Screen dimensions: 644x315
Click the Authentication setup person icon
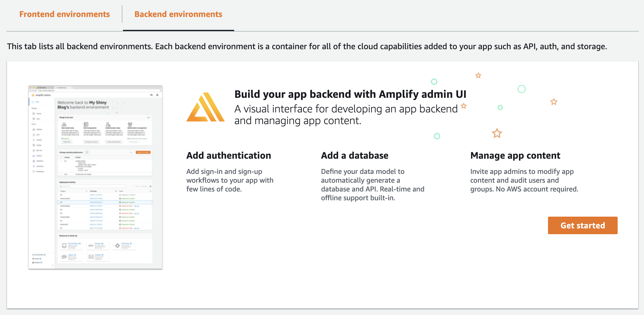pyautogui.click(x=108, y=124)
